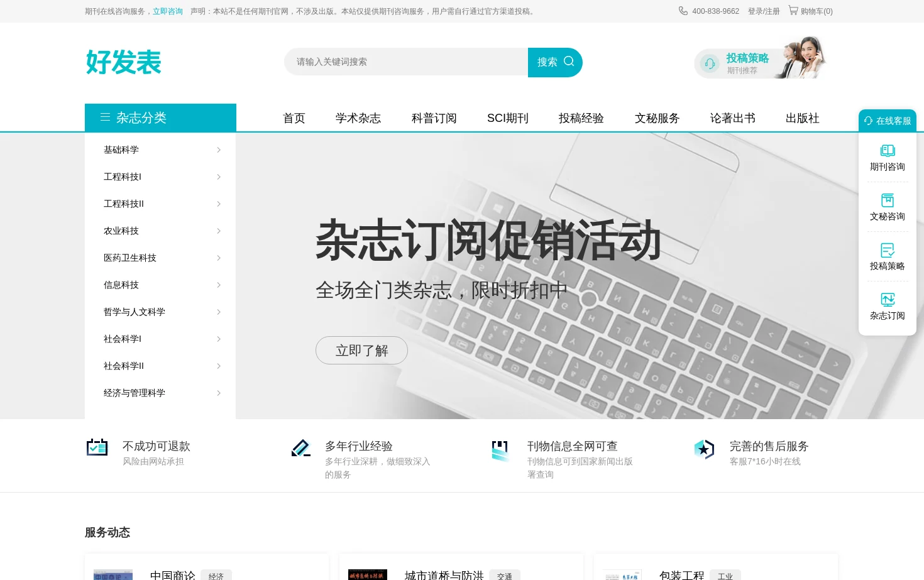Expand the 信息科技 category arrow
This screenshot has width=924, height=580.
tap(219, 285)
